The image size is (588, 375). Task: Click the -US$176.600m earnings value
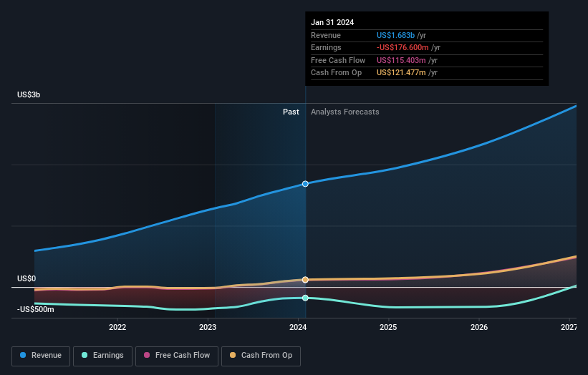tap(403, 47)
